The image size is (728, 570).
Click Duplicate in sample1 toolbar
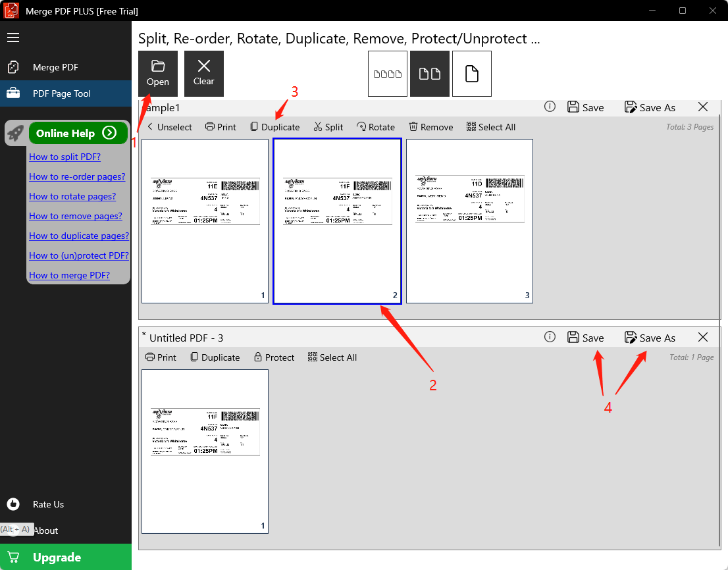(x=275, y=127)
